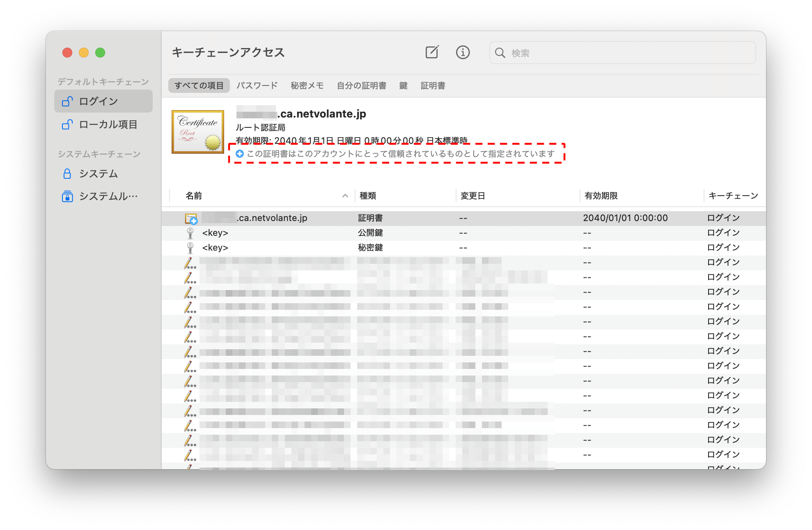
Task: Open the 証明書 tab
Action: pyautogui.click(x=433, y=85)
